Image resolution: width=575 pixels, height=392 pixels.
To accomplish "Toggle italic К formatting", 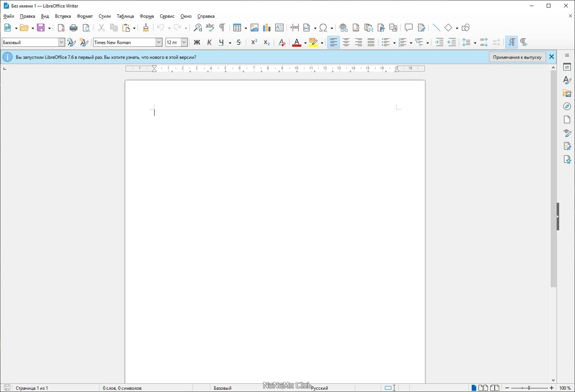I will 209,42.
